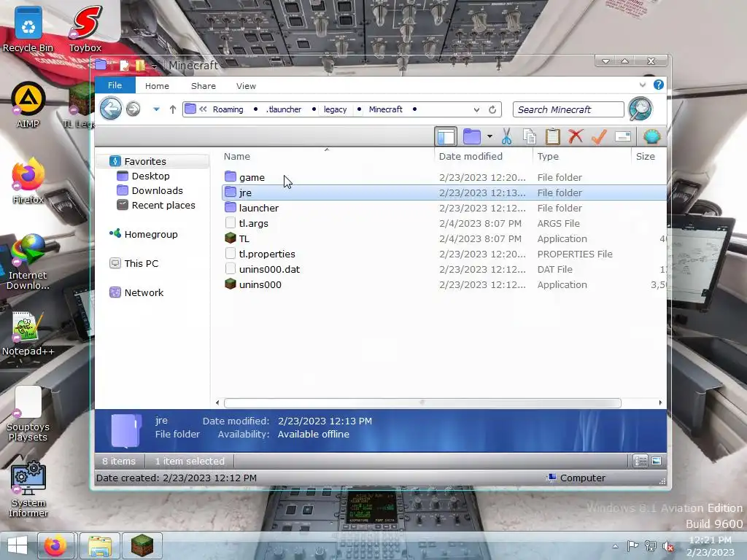Go up one level with Up arrow
The width and height of the screenshot is (747, 560).
pyautogui.click(x=172, y=109)
